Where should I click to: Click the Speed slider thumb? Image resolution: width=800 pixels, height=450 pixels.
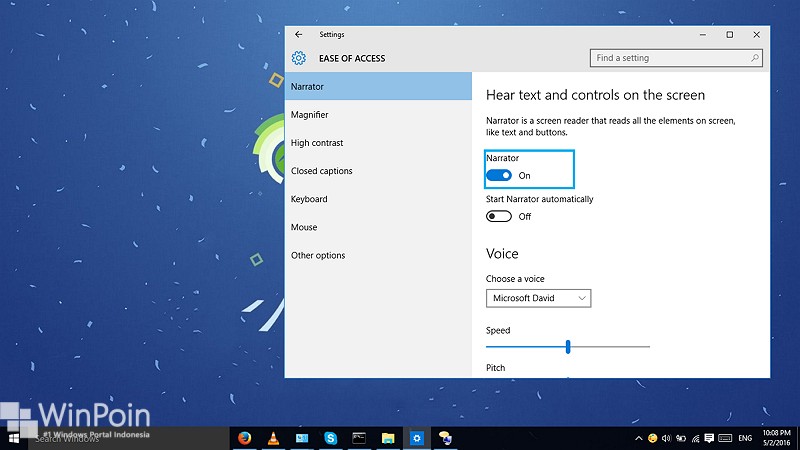point(568,347)
